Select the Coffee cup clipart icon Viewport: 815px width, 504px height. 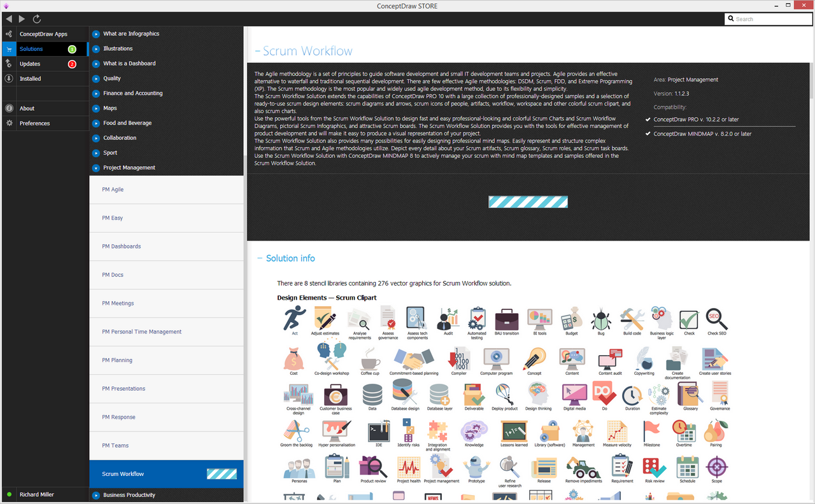click(x=370, y=358)
